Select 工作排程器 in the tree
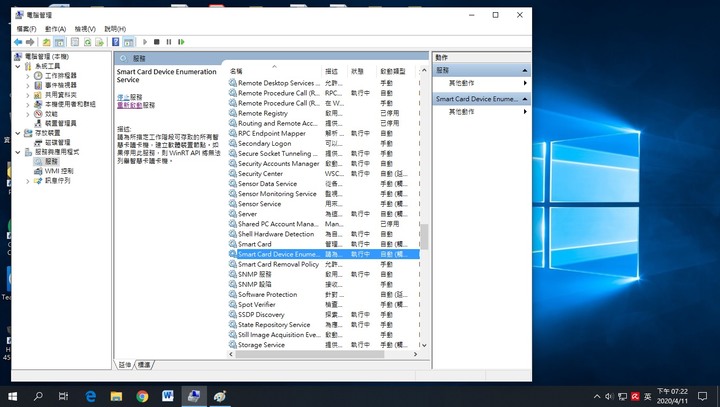Viewport: 720px width, 407px height. 61,75
